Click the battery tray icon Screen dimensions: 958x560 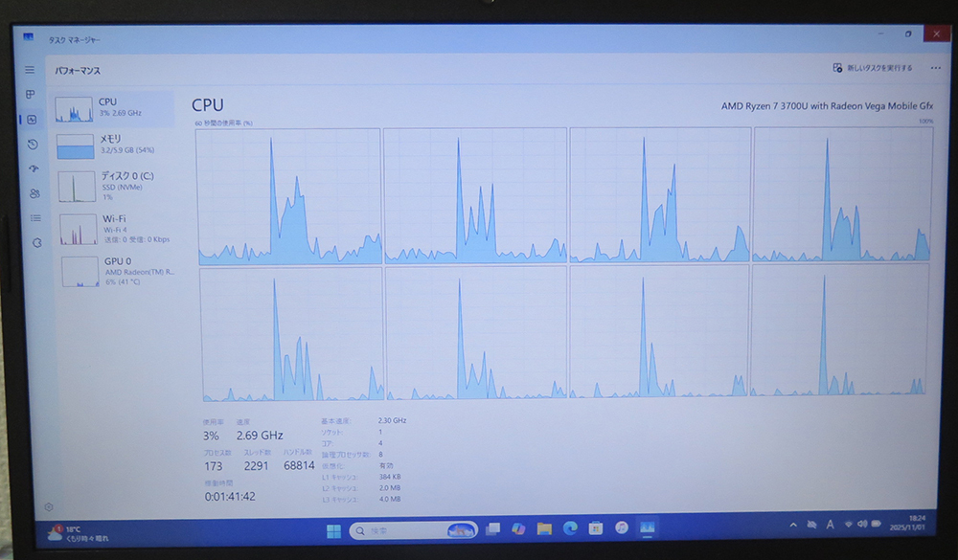(877, 524)
